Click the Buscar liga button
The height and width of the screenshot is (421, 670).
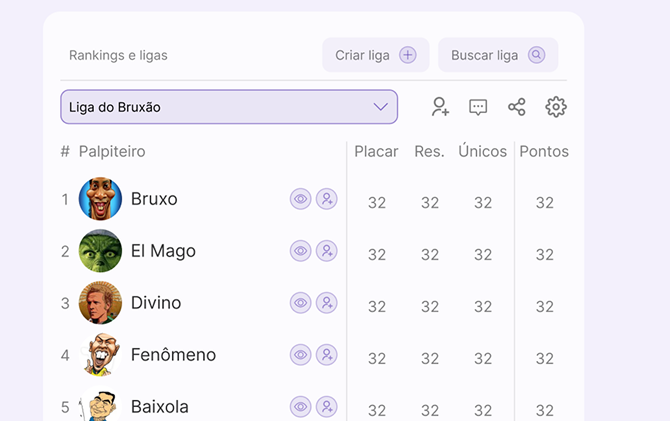click(x=497, y=55)
